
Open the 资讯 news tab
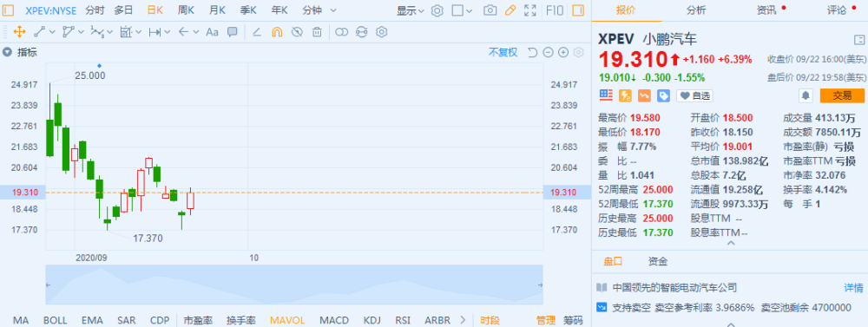click(766, 10)
